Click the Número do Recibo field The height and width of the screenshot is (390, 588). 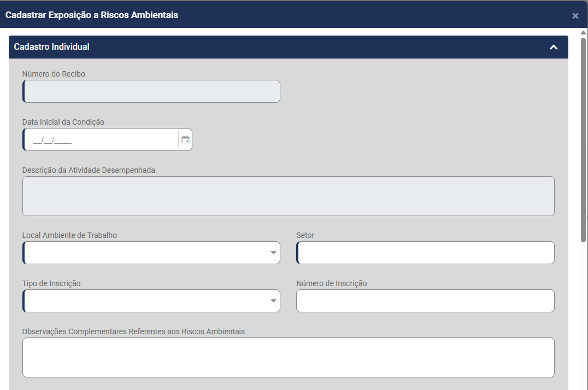point(151,91)
